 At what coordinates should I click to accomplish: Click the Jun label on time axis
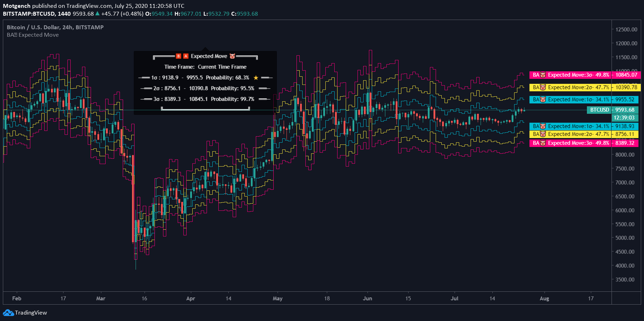tap(367, 299)
